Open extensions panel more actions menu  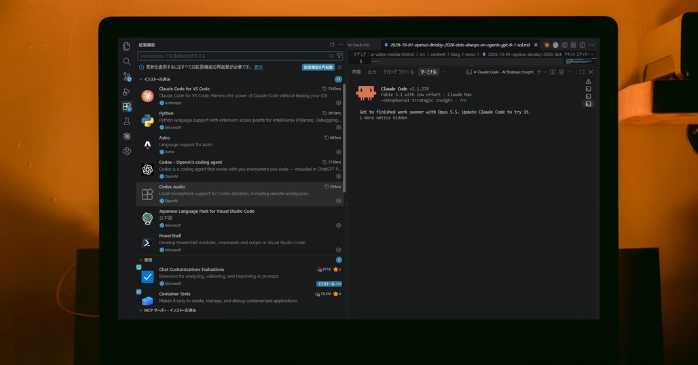point(341,45)
